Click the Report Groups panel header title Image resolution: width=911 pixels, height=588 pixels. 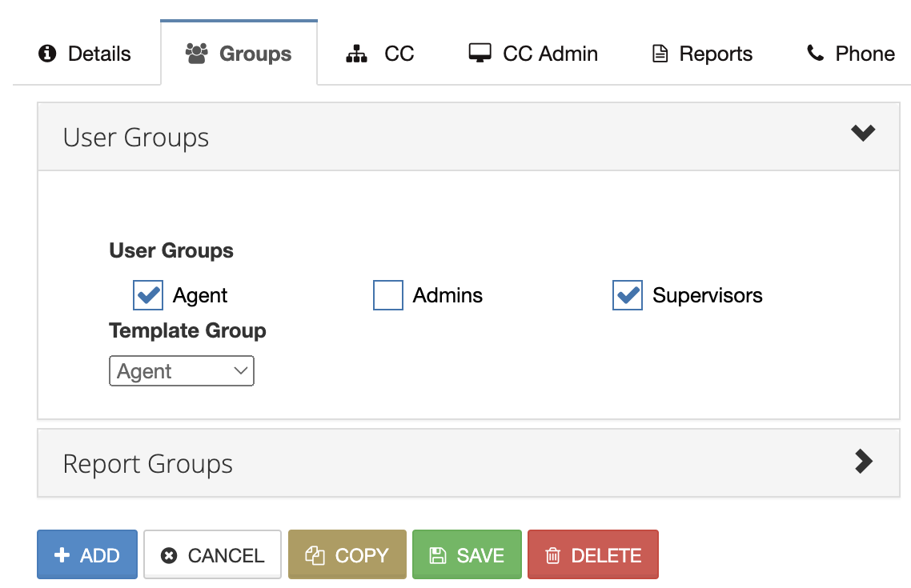(x=147, y=464)
